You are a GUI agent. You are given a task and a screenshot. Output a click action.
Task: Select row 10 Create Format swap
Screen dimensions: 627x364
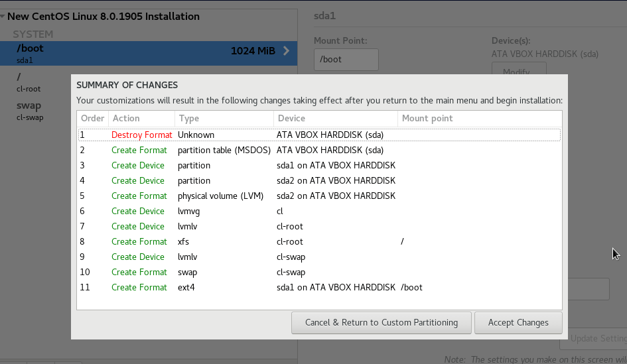(x=320, y=272)
